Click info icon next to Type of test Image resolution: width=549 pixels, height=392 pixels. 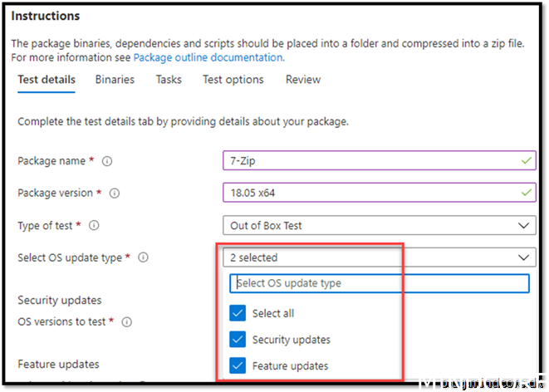click(94, 225)
